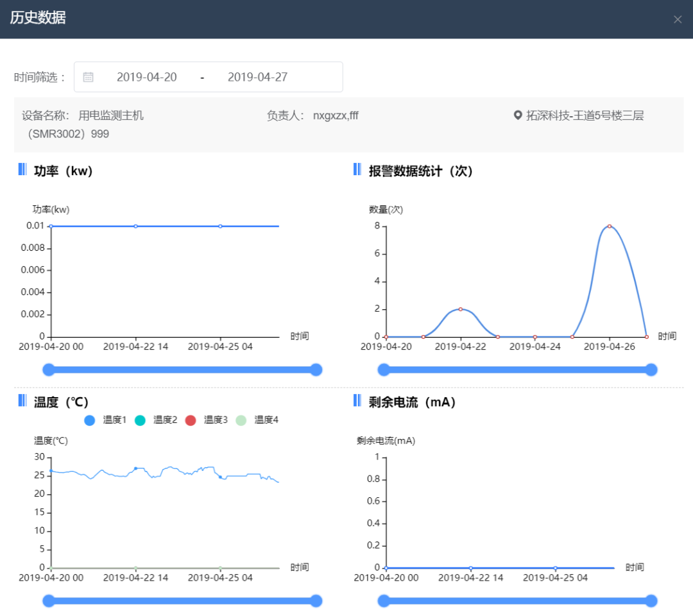This screenshot has height=616, width=693.
Task: Toggle 温度2 legend series
Action: coord(155,420)
